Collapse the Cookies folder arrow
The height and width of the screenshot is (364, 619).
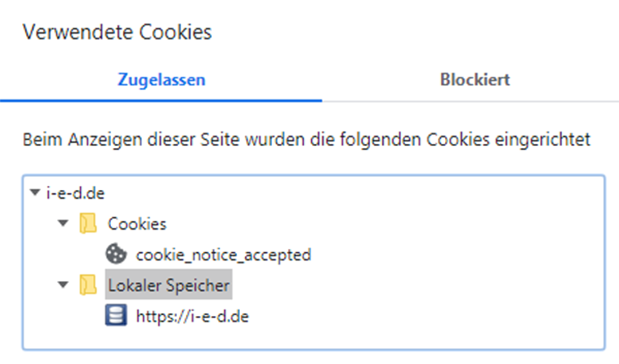point(63,223)
